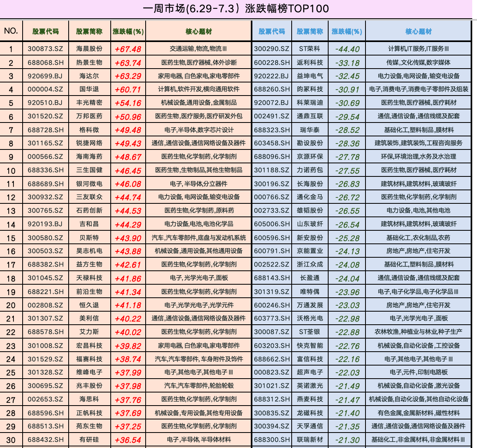Click gain value +44.74
This screenshot has width=477, height=448.
128,197
